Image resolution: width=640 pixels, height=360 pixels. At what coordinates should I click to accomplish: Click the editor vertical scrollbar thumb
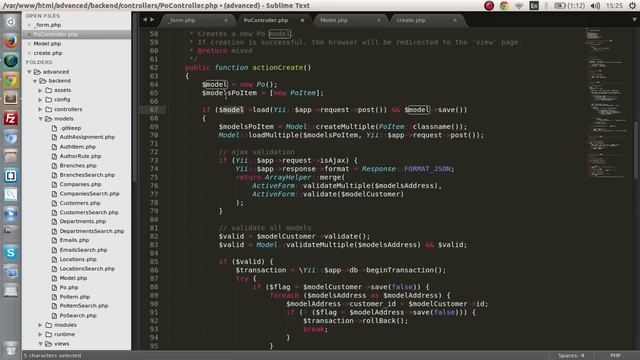636,150
